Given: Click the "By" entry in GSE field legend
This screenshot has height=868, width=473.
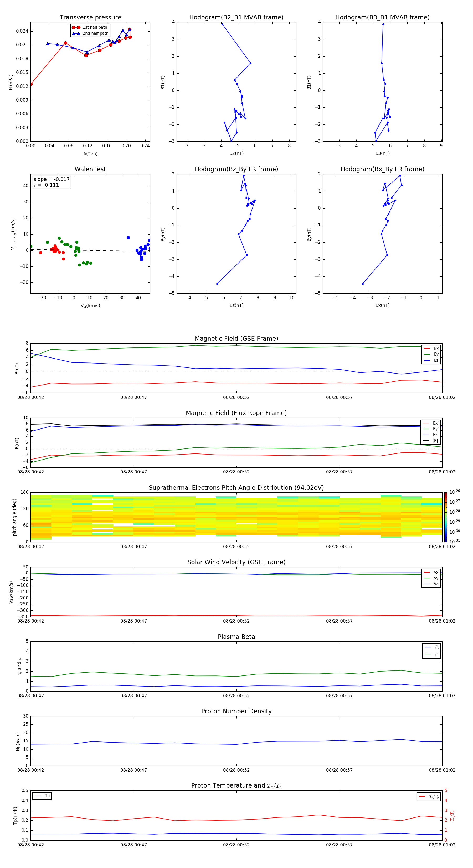Looking at the screenshot, I should point(431,354).
